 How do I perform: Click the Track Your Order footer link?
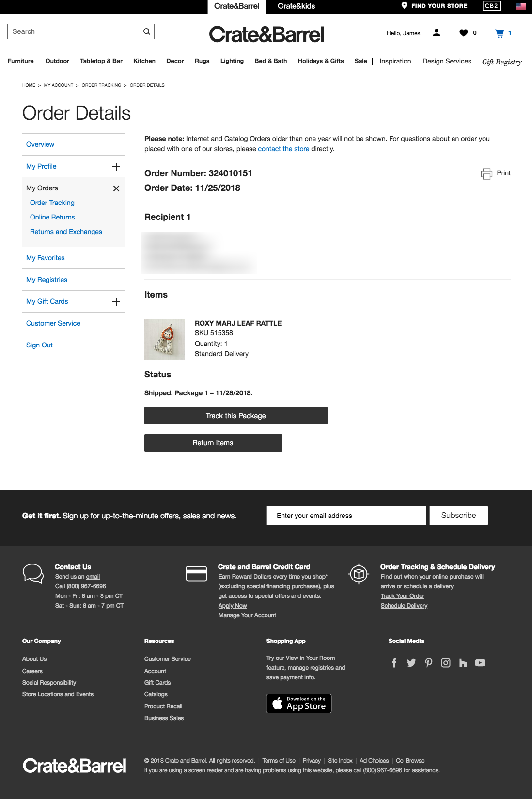403,596
